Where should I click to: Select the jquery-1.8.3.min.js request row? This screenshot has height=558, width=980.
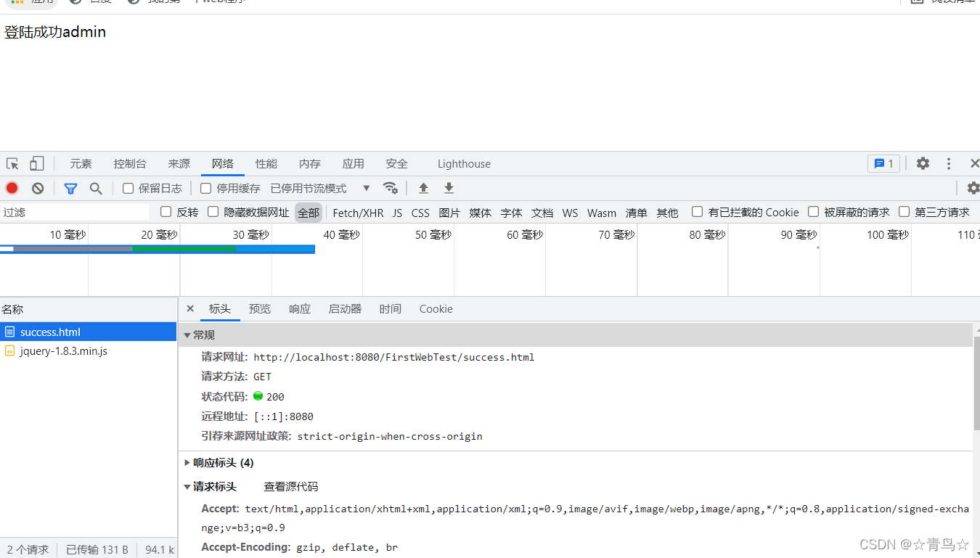[89, 350]
